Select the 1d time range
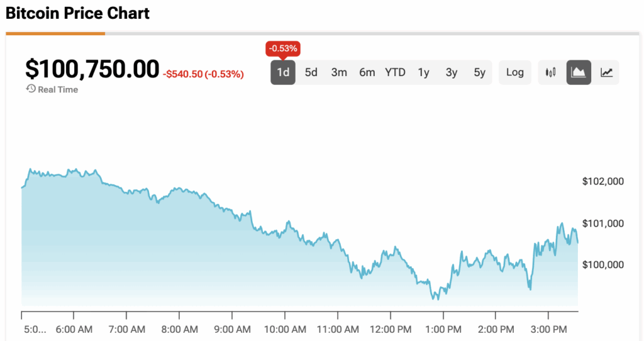Image resolution: width=644 pixels, height=341 pixels. (x=283, y=72)
